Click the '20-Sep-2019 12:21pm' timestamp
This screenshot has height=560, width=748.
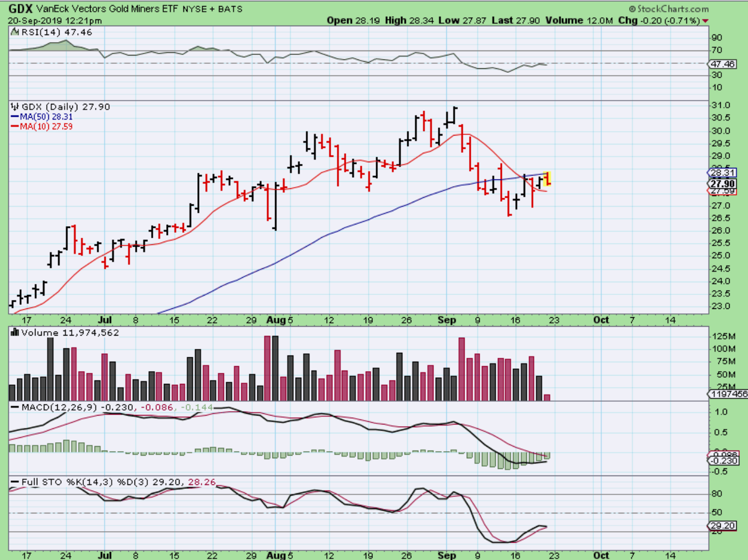(x=54, y=21)
